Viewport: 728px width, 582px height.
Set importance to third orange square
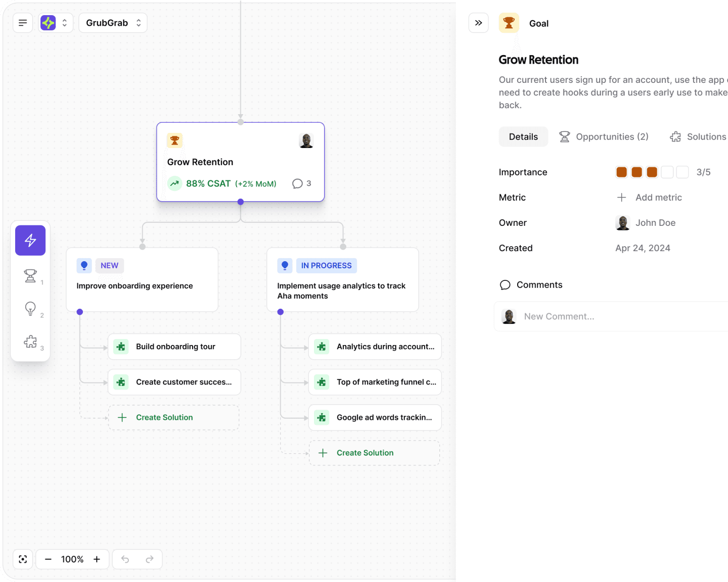point(652,172)
